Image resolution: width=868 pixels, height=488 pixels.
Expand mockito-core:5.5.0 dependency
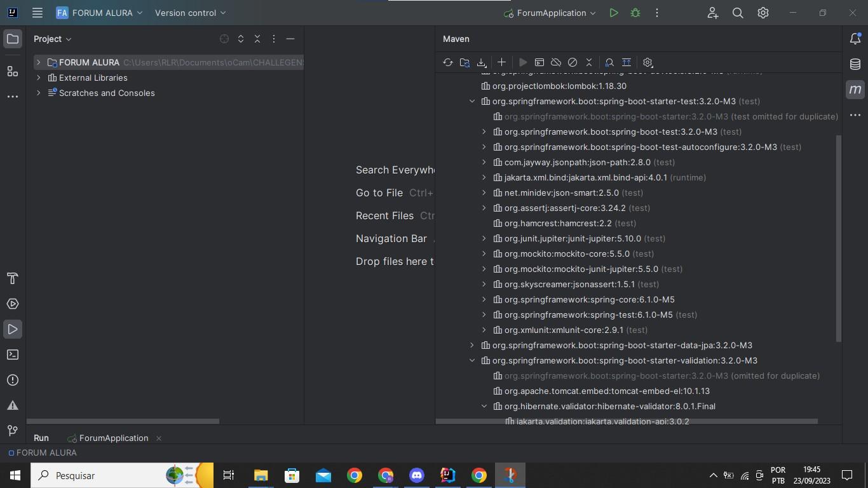click(x=484, y=254)
